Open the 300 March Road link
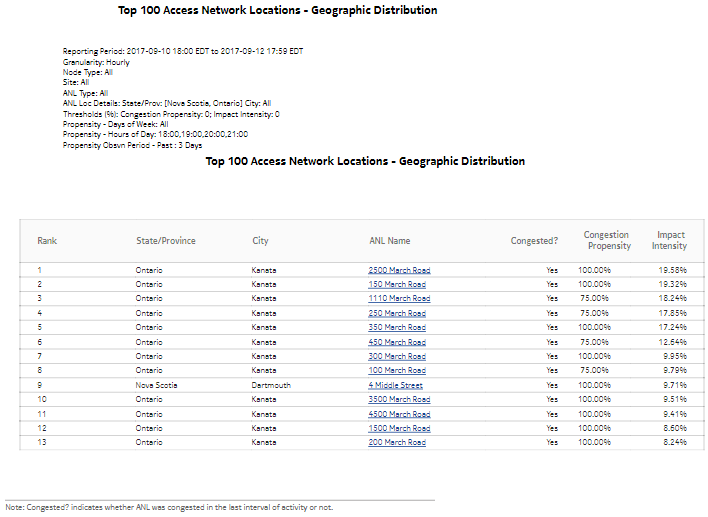Image resolution: width=708 pixels, height=517 pixels. pos(397,356)
